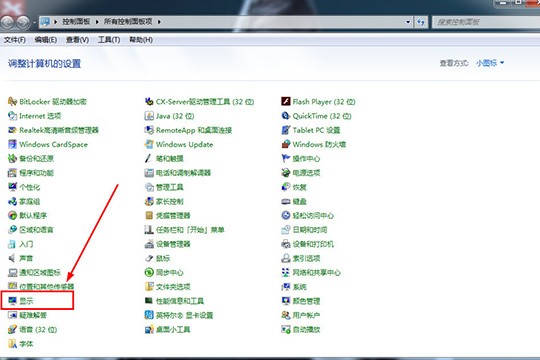This screenshot has height=360, width=540.
Task: Open the Windows Update icon
Action: [x=149, y=144]
